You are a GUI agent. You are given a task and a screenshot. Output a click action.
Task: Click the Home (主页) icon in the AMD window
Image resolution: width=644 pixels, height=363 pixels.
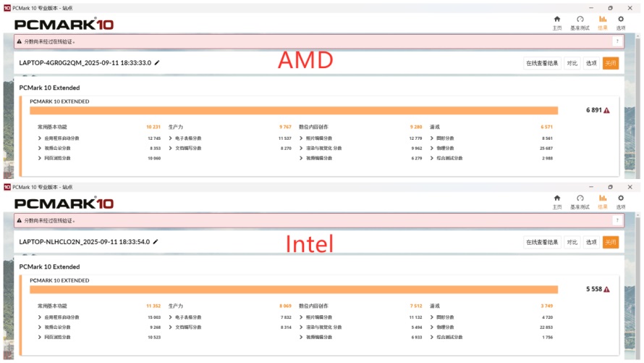pos(556,20)
